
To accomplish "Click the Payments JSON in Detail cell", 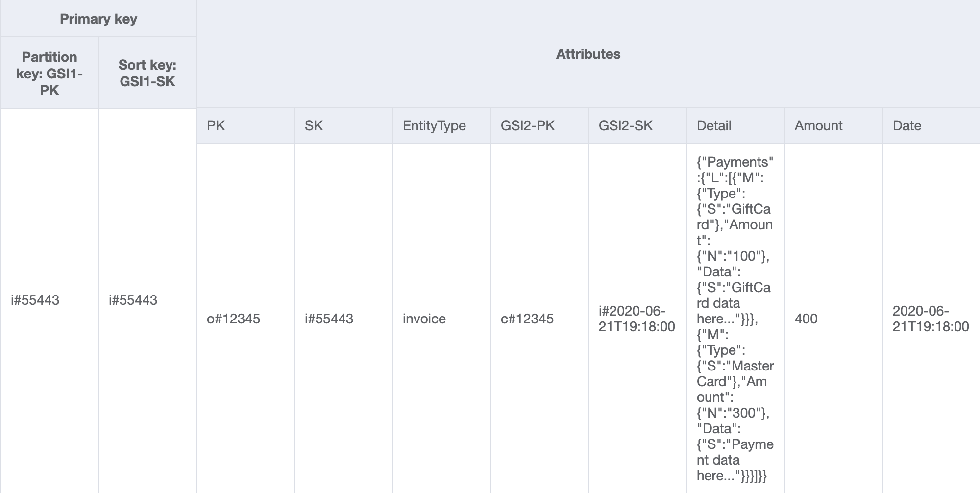I will click(x=735, y=319).
